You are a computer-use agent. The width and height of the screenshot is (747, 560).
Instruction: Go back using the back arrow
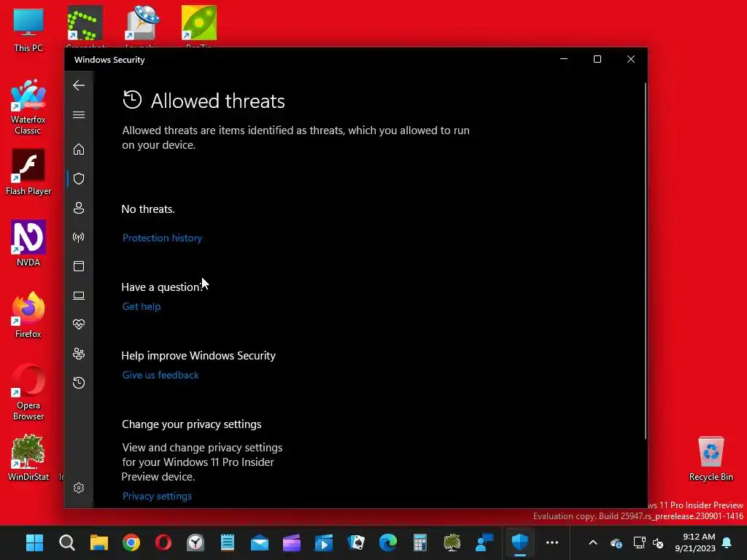pos(79,86)
